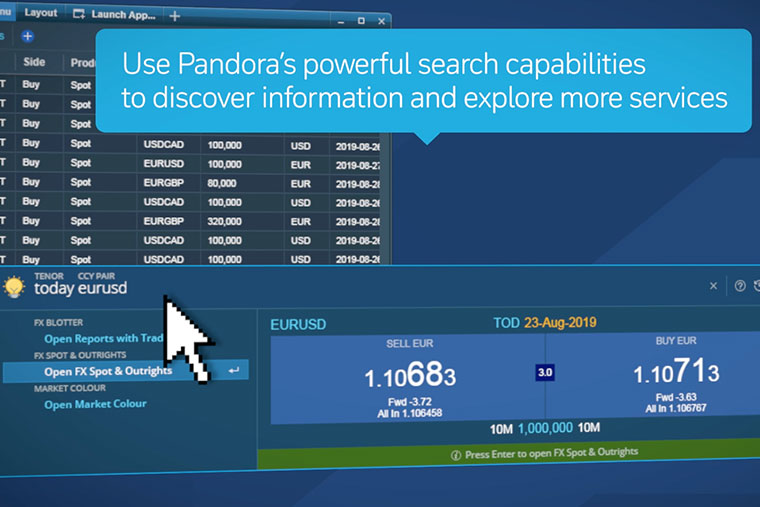Open the help question mark icon
The image size is (760, 507).
click(x=740, y=285)
